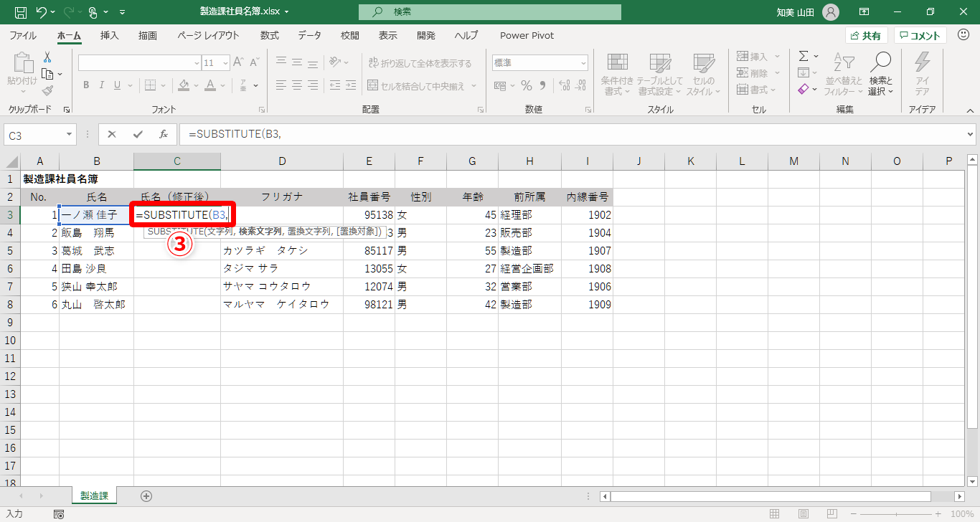Click セルを結合して中央揃え button
The width and height of the screenshot is (980, 522).
point(416,85)
